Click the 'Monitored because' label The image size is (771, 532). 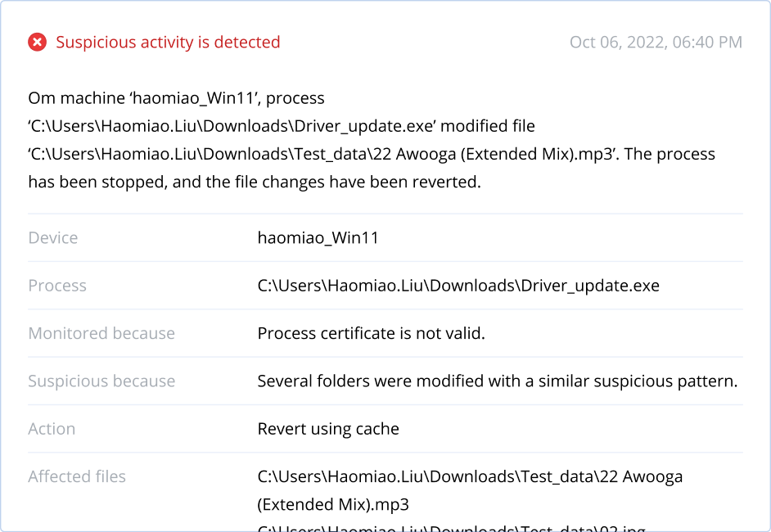[101, 333]
